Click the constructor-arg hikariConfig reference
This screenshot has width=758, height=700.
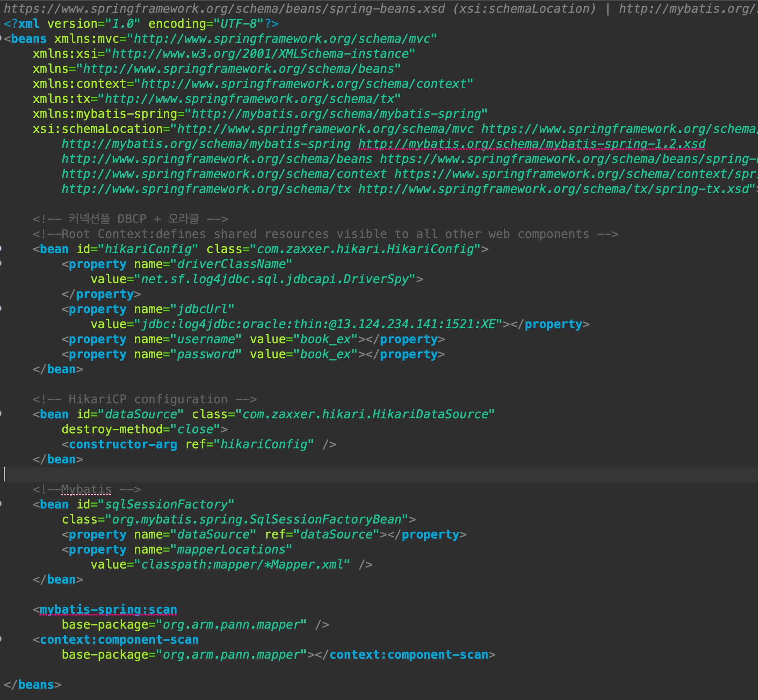click(x=264, y=444)
